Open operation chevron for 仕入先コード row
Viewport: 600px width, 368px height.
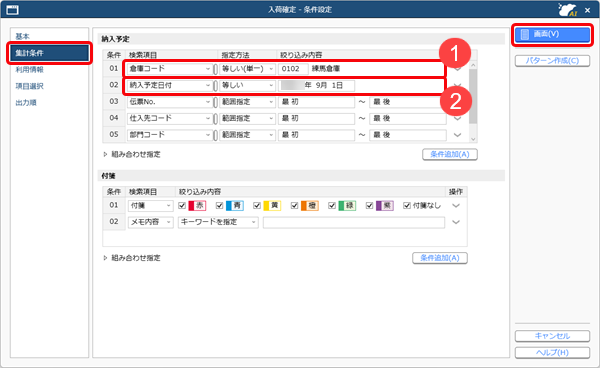457,119
